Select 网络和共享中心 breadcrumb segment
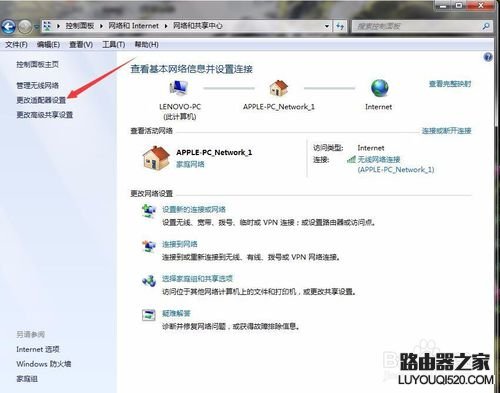 coord(197,26)
